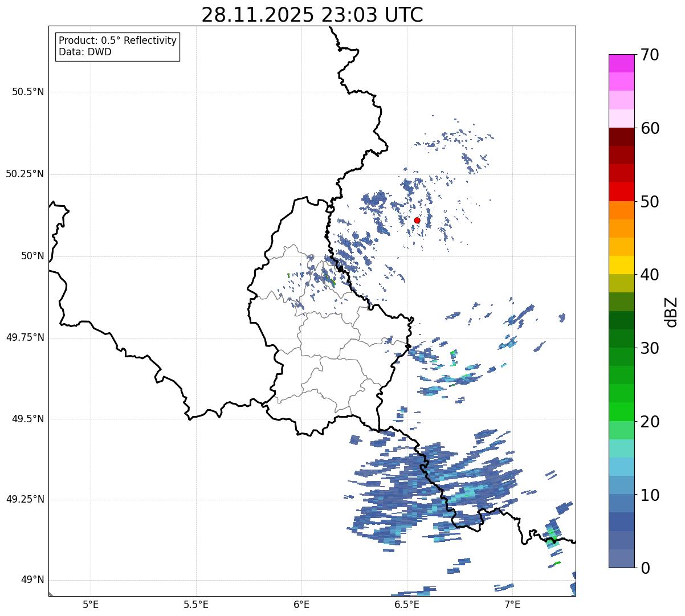Click the 'Data: DWD' text in legend box
This screenshot has height=616, width=685.
coord(85,52)
